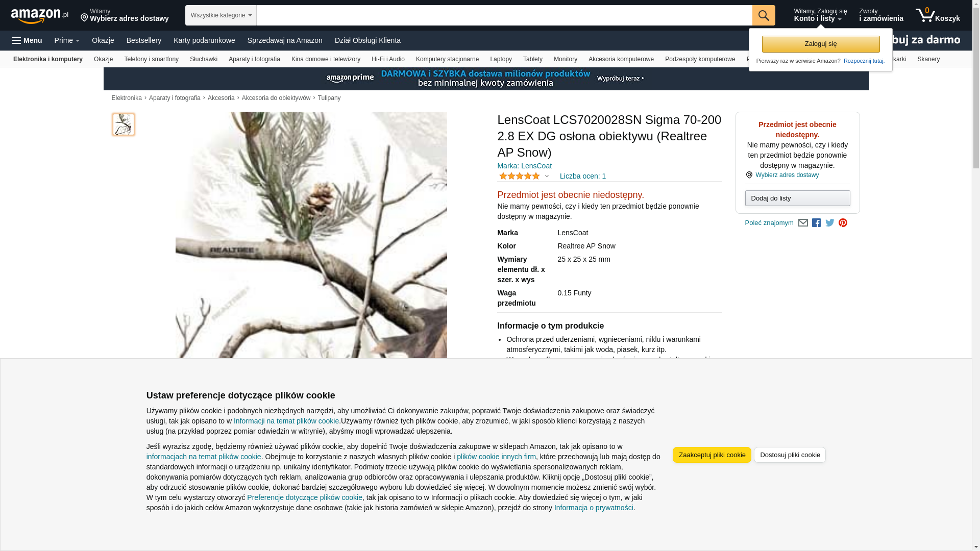
Task: Click Dostosuj pliki cookie button
Action: click(x=790, y=455)
